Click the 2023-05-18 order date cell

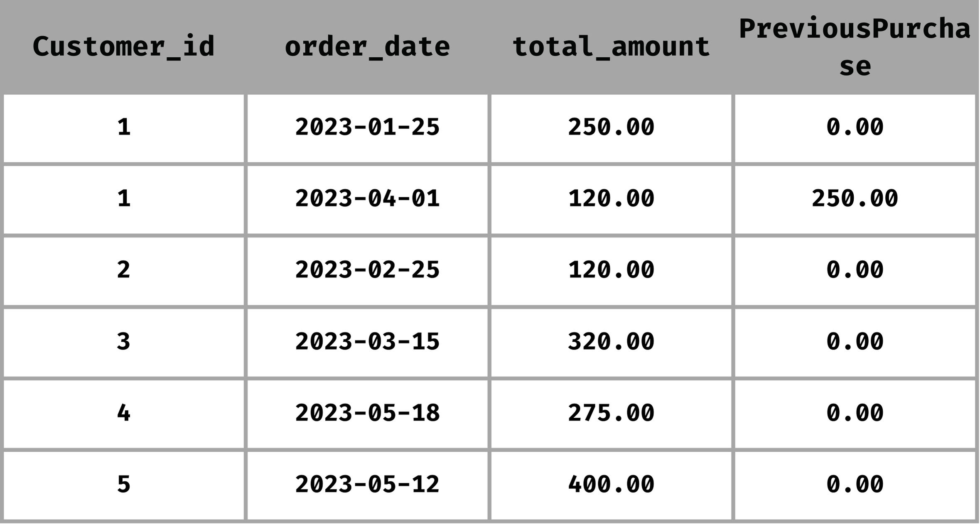367,414
